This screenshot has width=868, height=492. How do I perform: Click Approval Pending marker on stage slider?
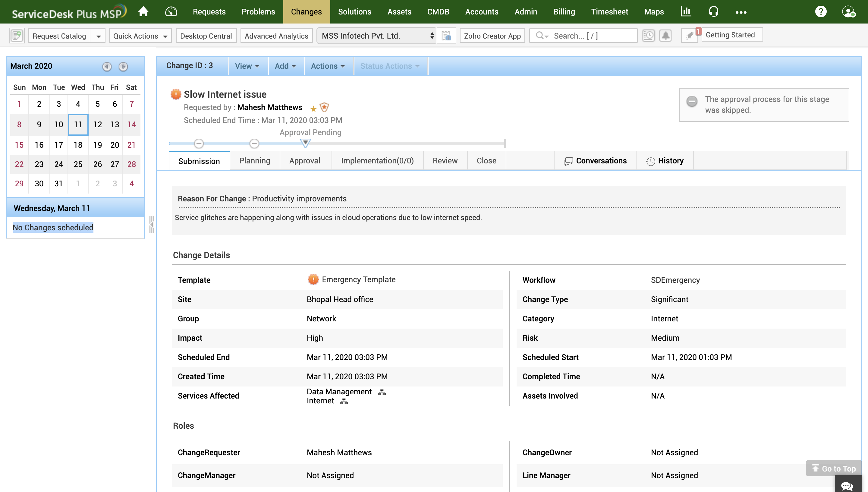click(305, 143)
